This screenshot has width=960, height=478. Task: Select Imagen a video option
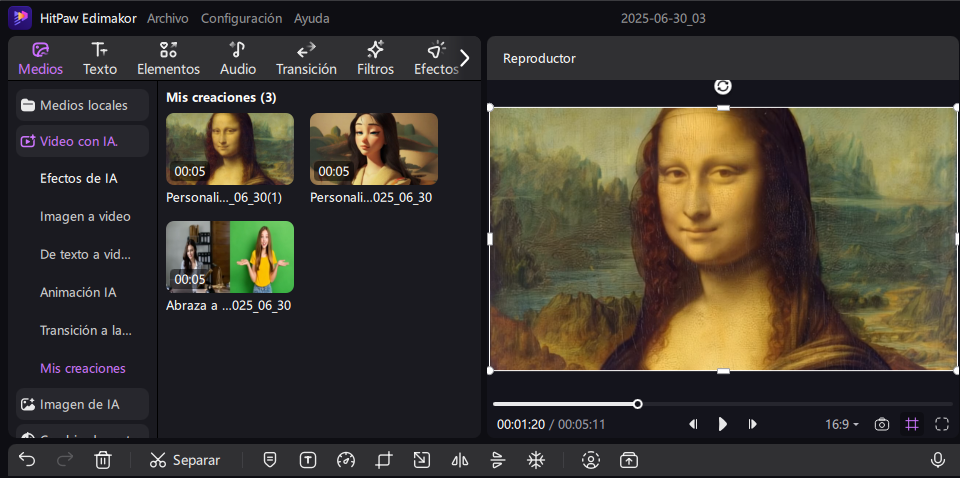click(85, 217)
